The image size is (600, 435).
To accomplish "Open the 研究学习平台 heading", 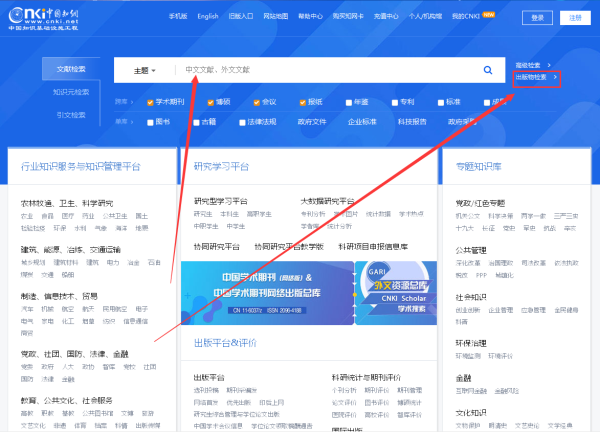I will (221, 166).
